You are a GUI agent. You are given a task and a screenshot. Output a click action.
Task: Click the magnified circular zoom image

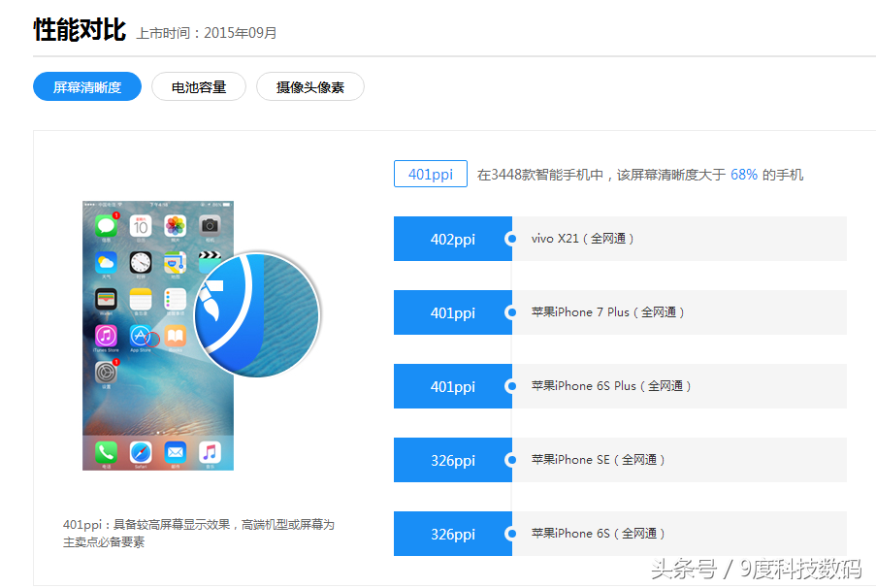257,314
